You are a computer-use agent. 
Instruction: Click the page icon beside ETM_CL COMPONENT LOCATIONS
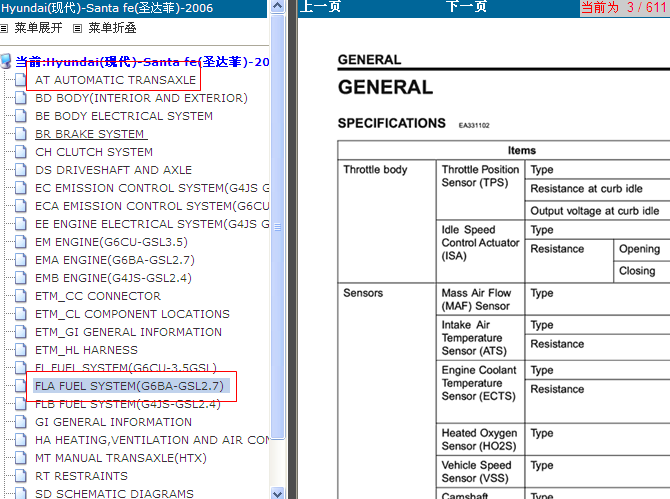21,314
